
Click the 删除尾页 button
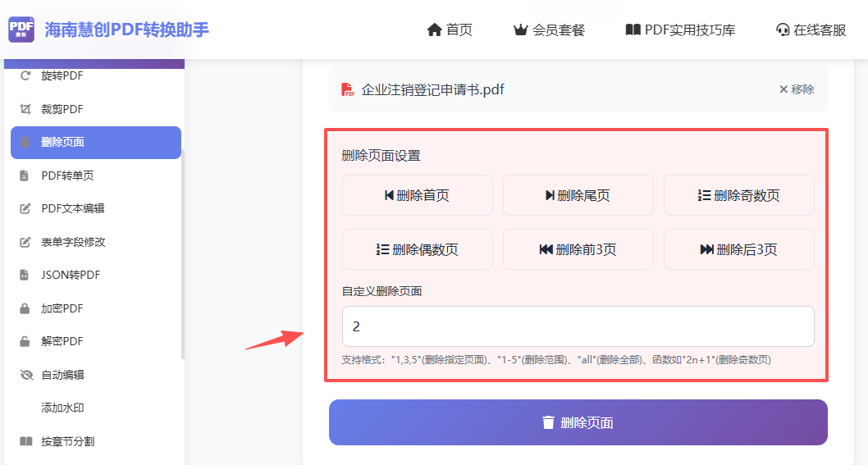578,195
